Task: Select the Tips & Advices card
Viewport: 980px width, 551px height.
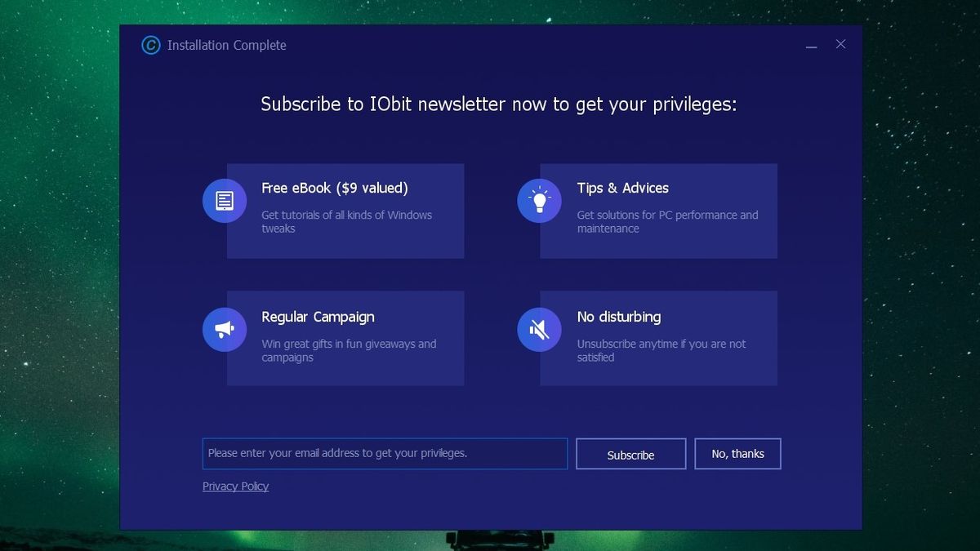Action: click(x=658, y=210)
